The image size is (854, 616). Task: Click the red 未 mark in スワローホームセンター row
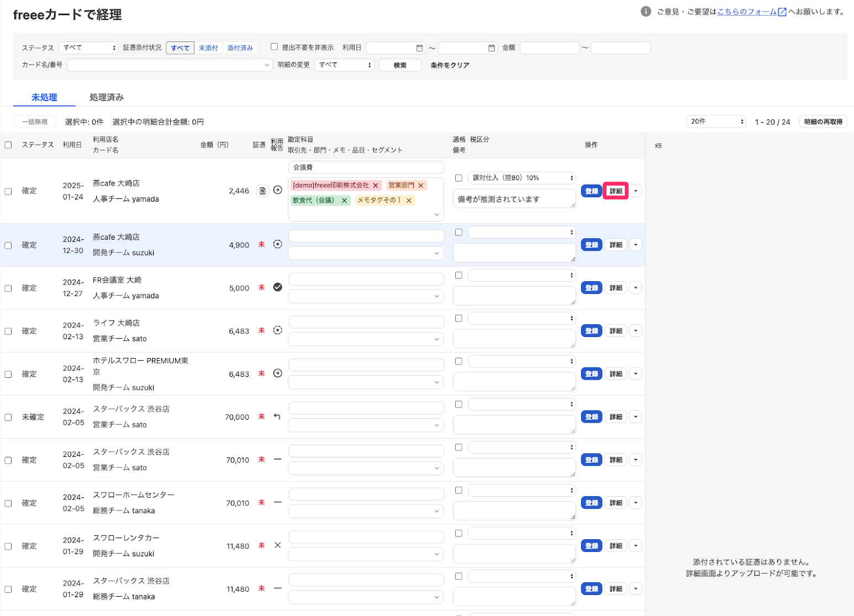262,502
